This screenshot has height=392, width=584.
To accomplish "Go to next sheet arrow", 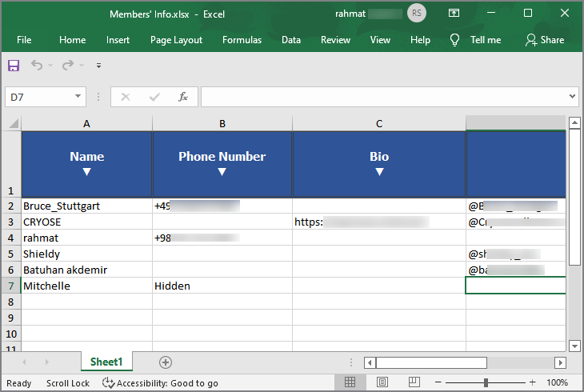I will (x=46, y=362).
